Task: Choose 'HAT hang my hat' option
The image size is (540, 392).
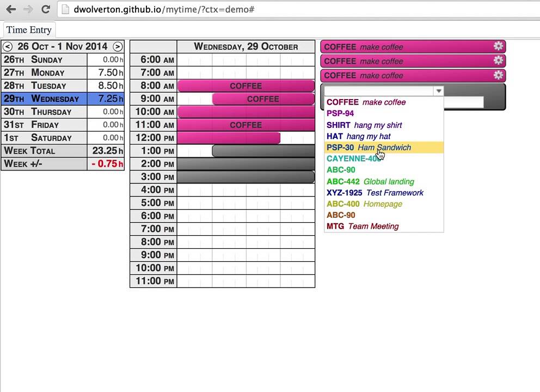Action: point(384,137)
